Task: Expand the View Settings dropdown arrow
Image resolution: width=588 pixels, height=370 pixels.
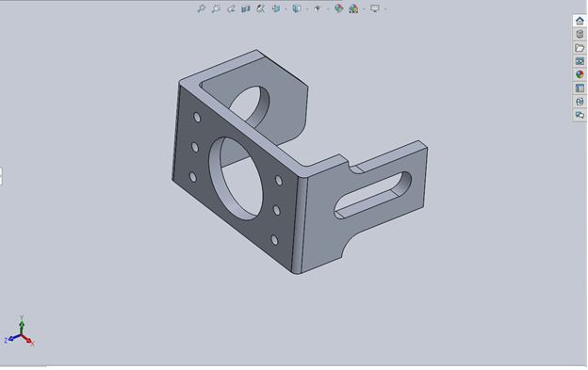Action: tap(385, 9)
